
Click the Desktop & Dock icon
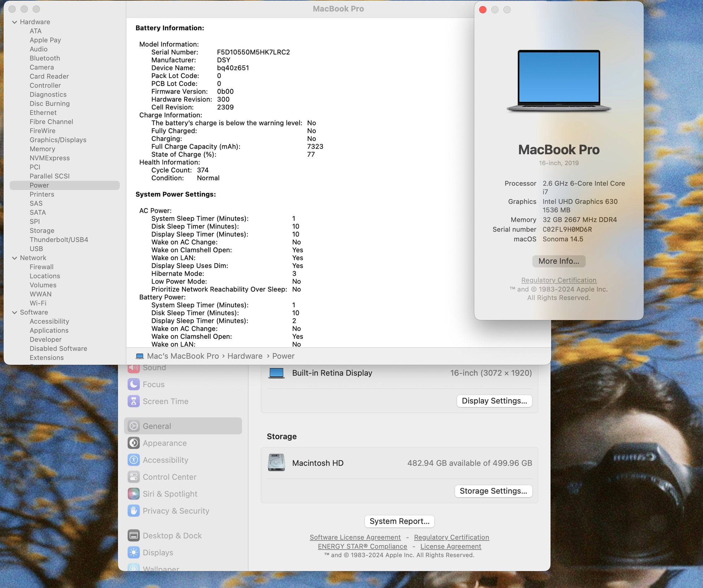pos(134,536)
